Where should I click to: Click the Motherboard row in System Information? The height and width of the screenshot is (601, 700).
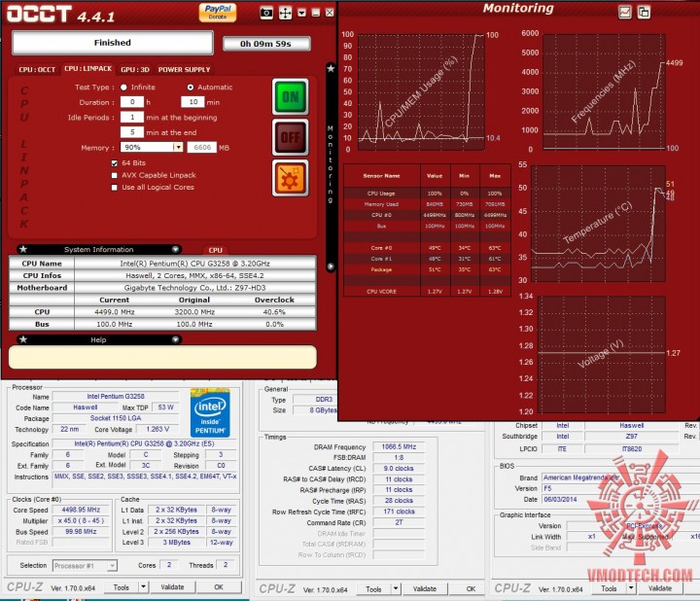pos(162,288)
